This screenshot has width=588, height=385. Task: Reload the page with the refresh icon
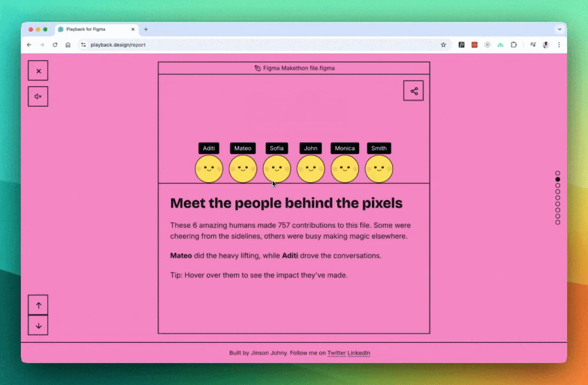pos(55,45)
